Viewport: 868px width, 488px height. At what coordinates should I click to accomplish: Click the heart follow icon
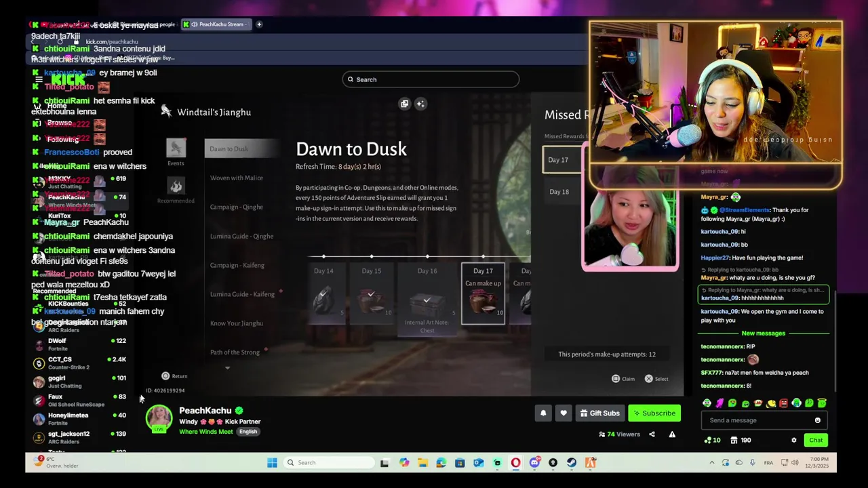(x=564, y=413)
